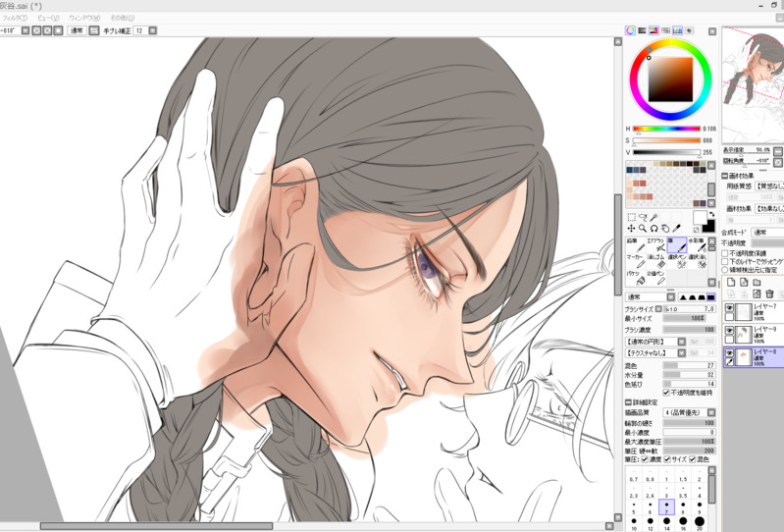
Task: Activate the canvas rotate tool
Action: coord(653,228)
